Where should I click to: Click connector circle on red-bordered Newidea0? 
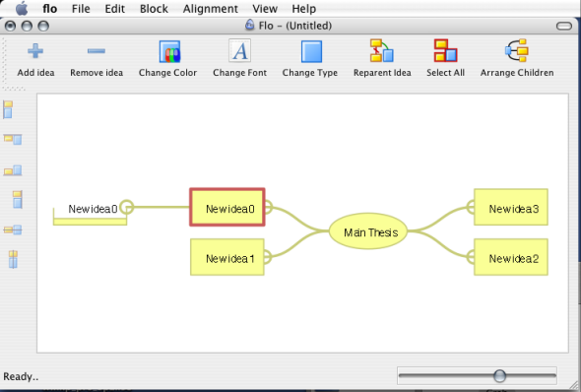[268, 207]
